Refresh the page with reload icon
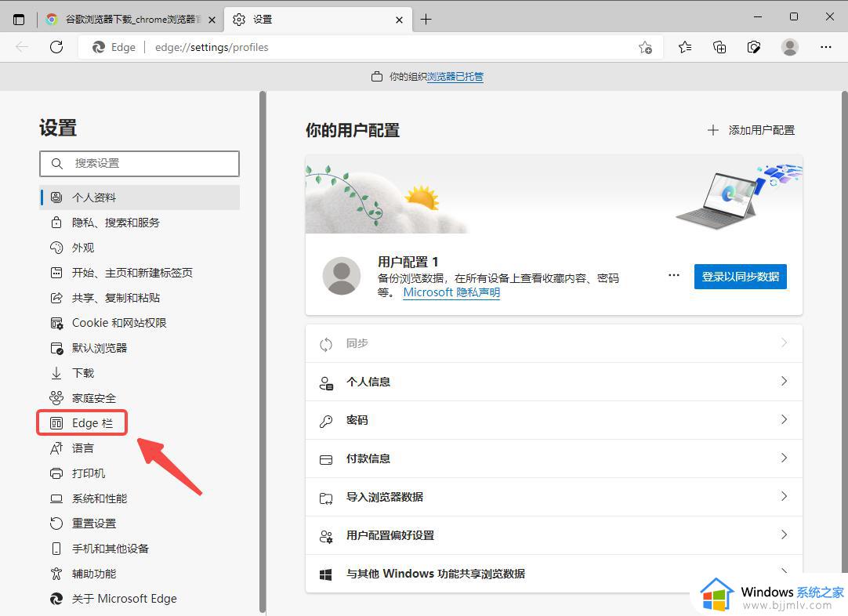Viewport: 848px width, 616px height. click(56, 47)
